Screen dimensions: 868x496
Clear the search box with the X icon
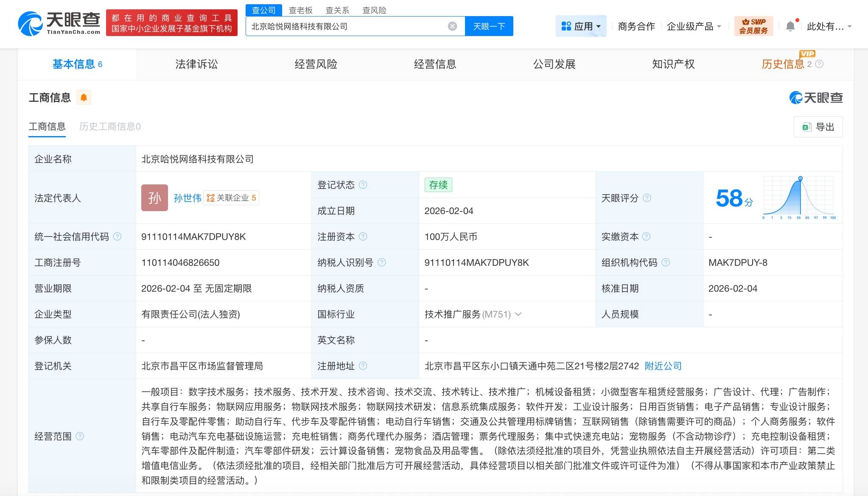(454, 26)
